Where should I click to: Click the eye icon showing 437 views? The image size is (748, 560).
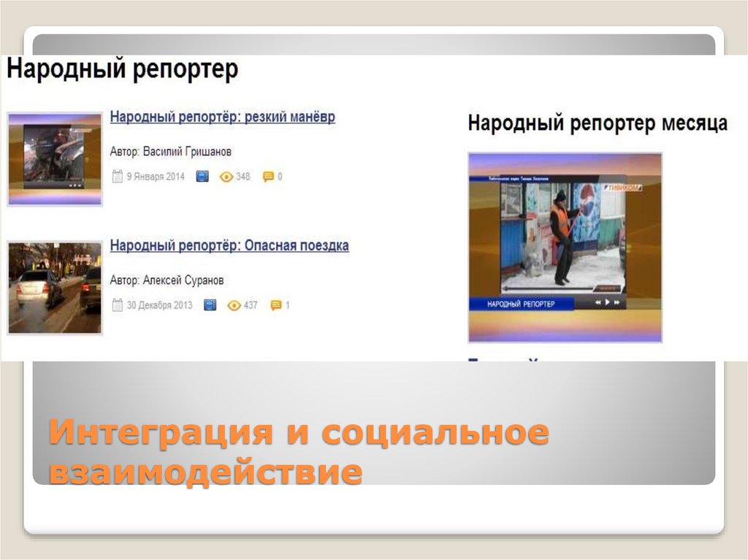[x=233, y=305]
